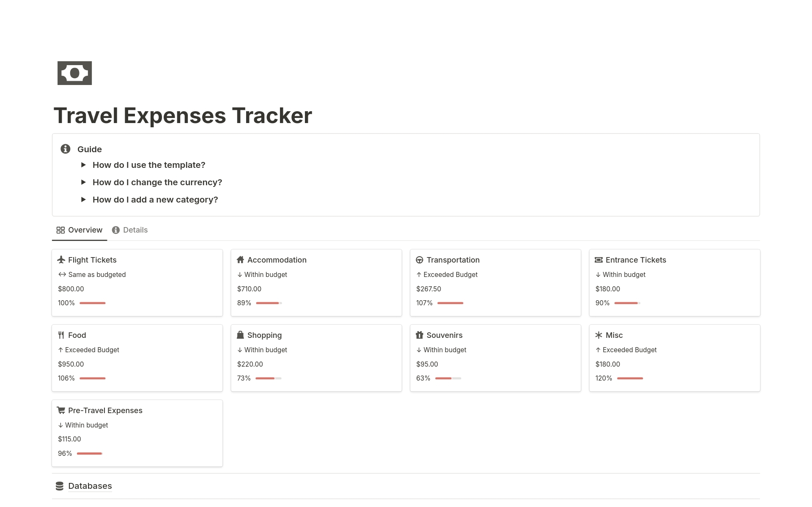This screenshot has height=507, width=812.
Task: Click the Misc asterisk icon
Action: [x=599, y=335]
